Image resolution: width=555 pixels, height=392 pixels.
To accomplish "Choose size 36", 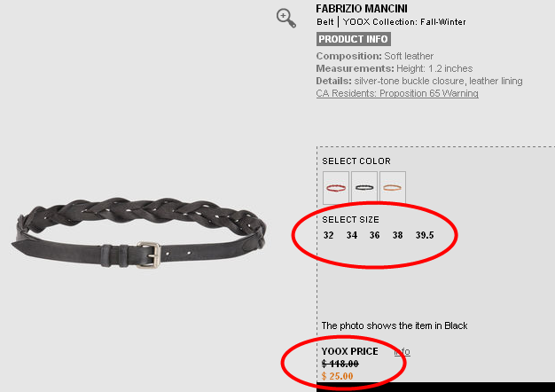I will click(374, 235).
